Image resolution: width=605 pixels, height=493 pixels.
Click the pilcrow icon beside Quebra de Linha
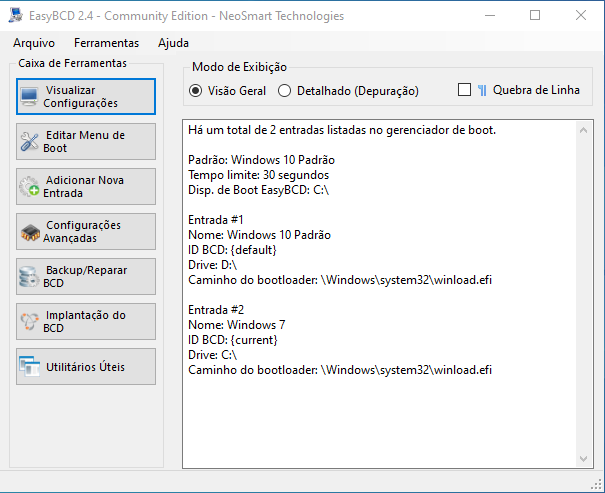482,90
